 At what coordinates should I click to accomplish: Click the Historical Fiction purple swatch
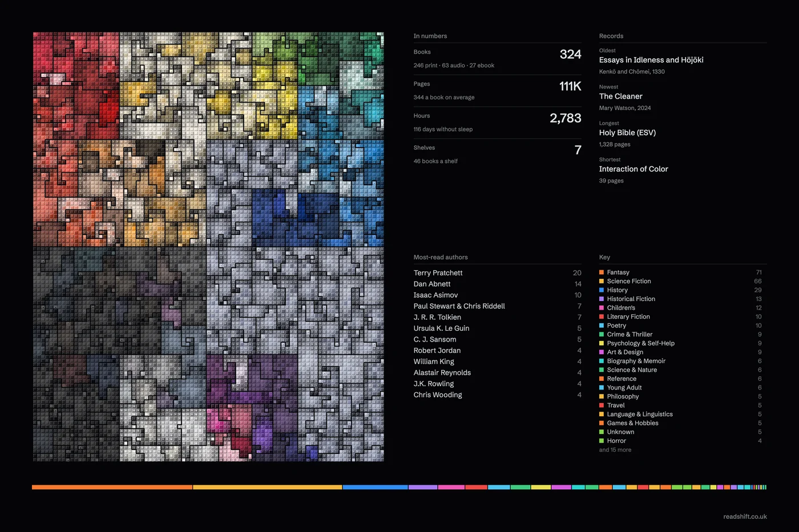pyautogui.click(x=602, y=299)
